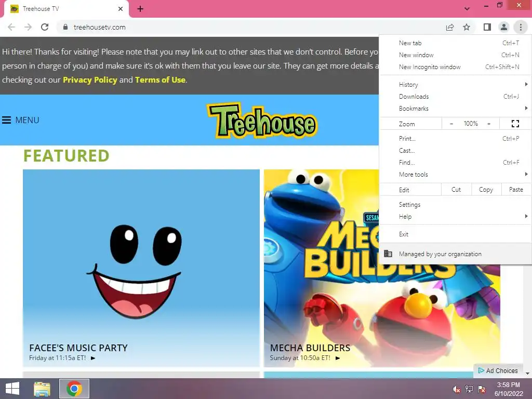Click Chrome icon in the taskbar
The width and height of the screenshot is (532, 399).
(74, 389)
